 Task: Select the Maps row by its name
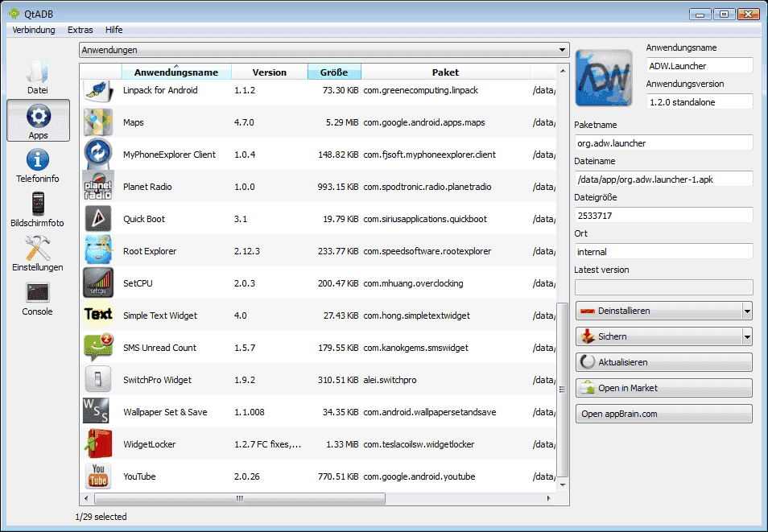click(133, 122)
